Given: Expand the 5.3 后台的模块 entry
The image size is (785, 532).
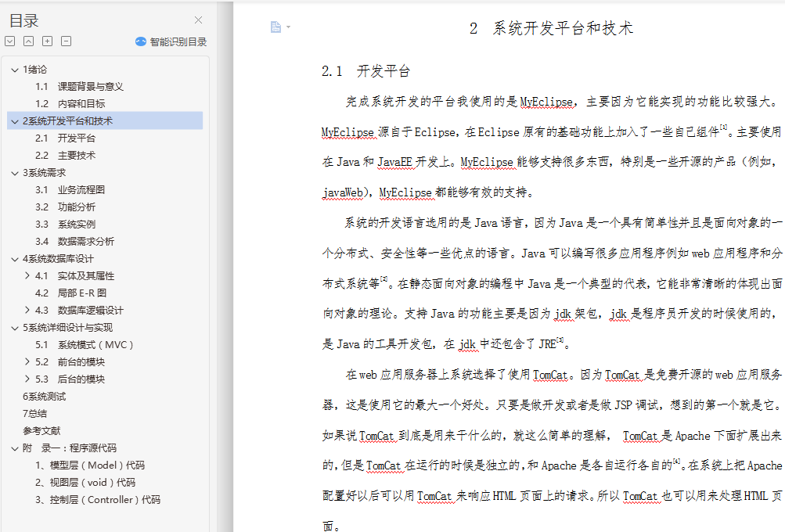Looking at the screenshot, I should 27,379.
